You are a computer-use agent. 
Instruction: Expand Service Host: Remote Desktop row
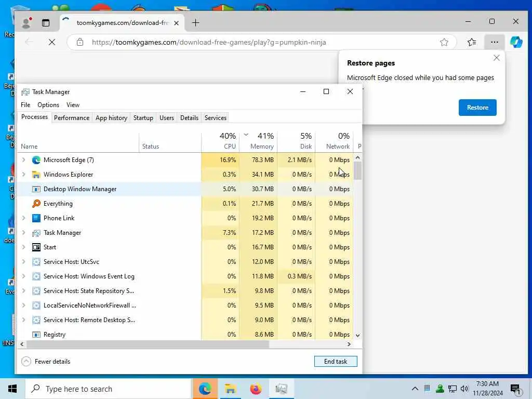[x=23, y=320]
